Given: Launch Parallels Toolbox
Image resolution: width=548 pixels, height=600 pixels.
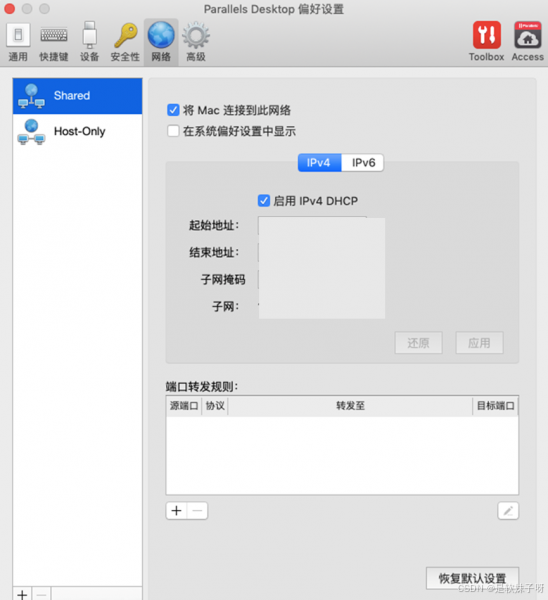Looking at the screenshot, I should 486,41.
